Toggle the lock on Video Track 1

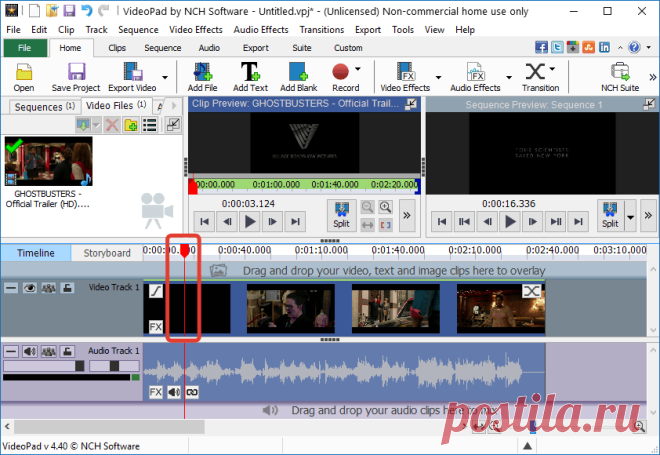point(67,288)
